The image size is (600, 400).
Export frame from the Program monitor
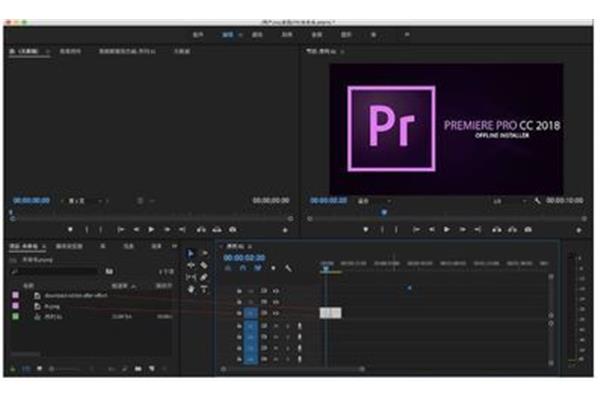[x=528, y=230]
